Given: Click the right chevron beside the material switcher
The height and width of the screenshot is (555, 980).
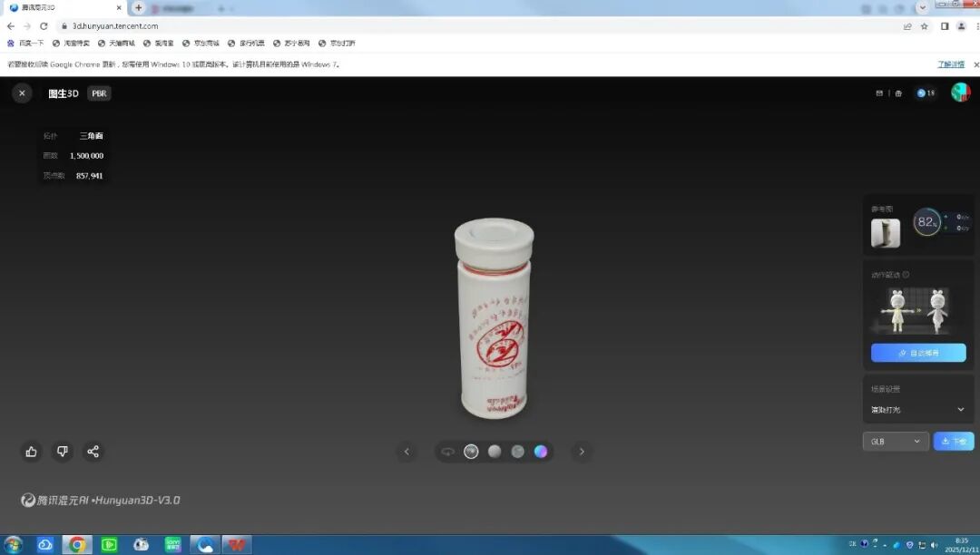Looking at the screenshot, I should (581, 451).
